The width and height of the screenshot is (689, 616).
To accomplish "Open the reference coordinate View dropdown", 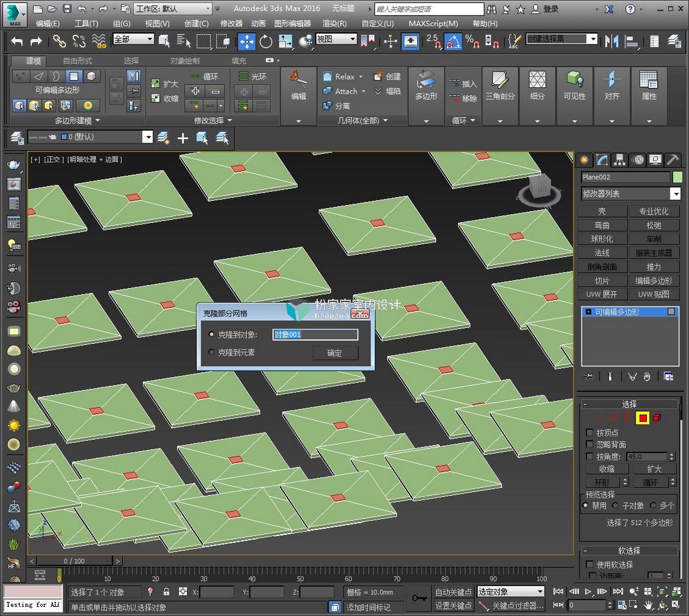I will tap(336, 40).
